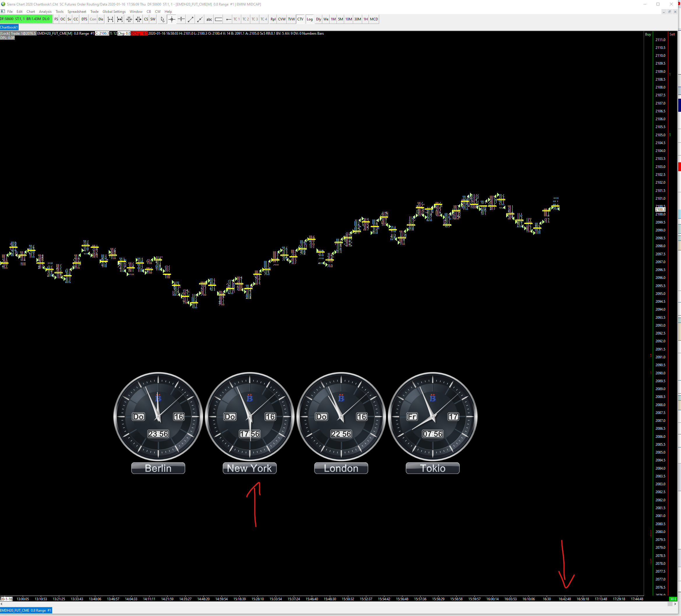Image resolution: width=681 pixels, height=616 pixels.
Task: Click the horizontal line drawing tool
Action: point(228,19)
